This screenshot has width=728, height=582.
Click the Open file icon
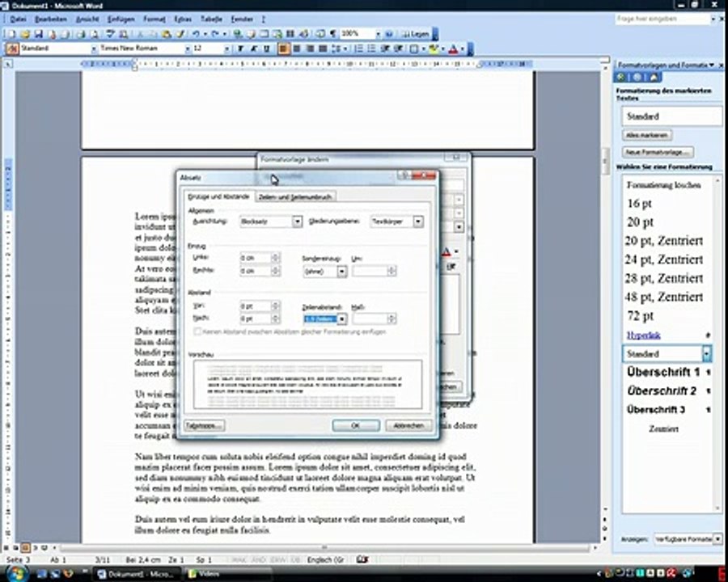(x=25, y=34)
